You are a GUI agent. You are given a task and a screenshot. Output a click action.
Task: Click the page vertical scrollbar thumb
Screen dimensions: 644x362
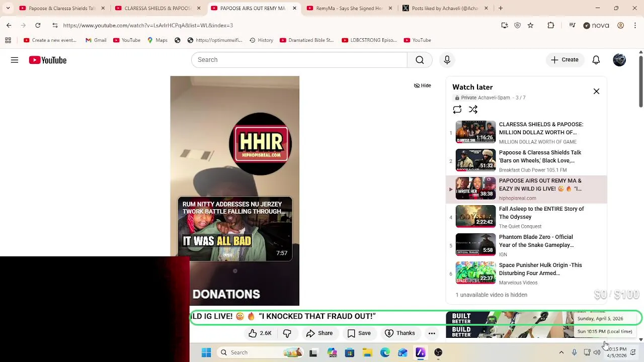pyautogui.click(x=640, y=81)
